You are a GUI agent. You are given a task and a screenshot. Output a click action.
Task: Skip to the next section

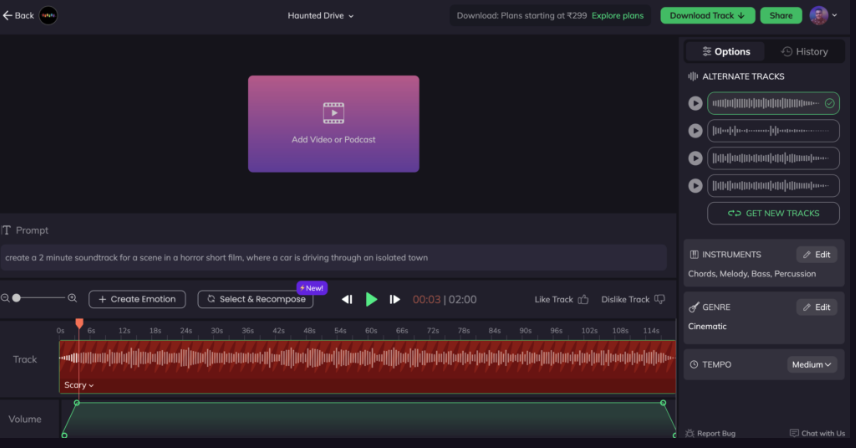click(395, 299)
